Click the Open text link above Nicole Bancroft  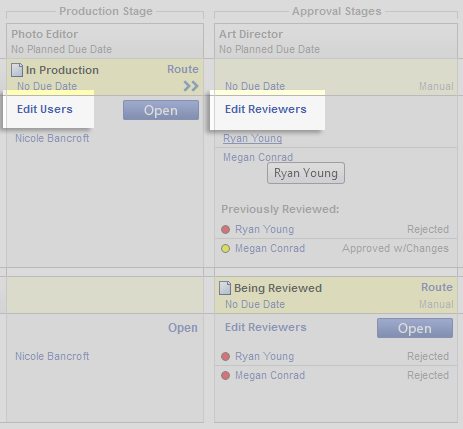[x=183, y=328]
